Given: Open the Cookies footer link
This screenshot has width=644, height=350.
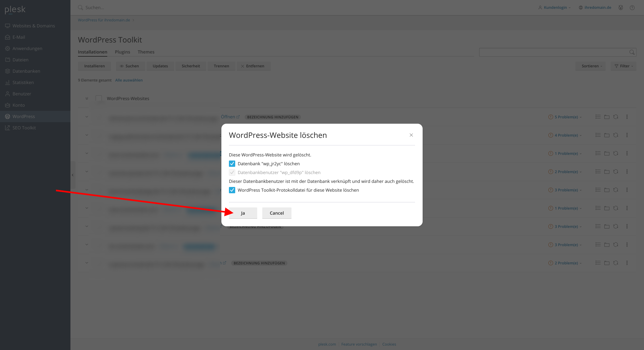Looking at the screenshot, I should tap(389, 344).
